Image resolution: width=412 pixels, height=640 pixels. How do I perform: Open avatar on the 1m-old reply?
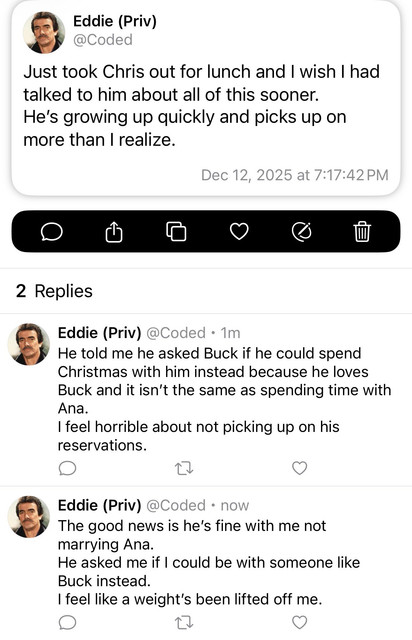click(29, 344)
